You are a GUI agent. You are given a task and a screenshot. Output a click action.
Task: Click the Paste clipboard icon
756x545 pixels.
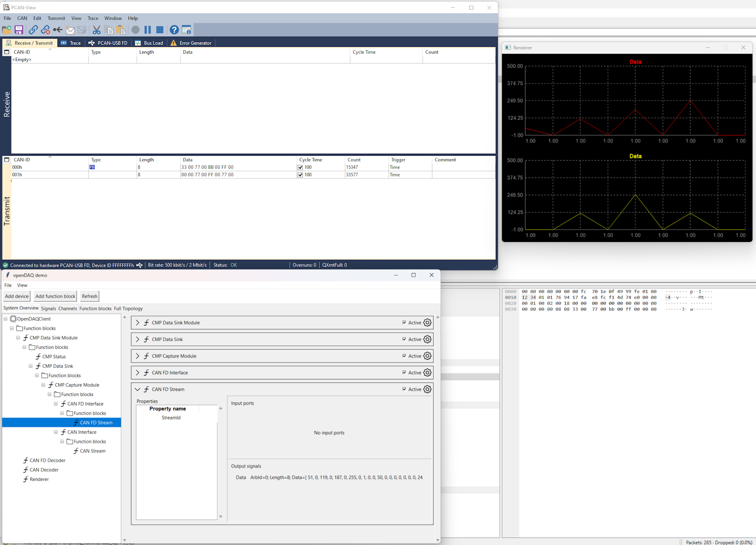click(121, 30)
